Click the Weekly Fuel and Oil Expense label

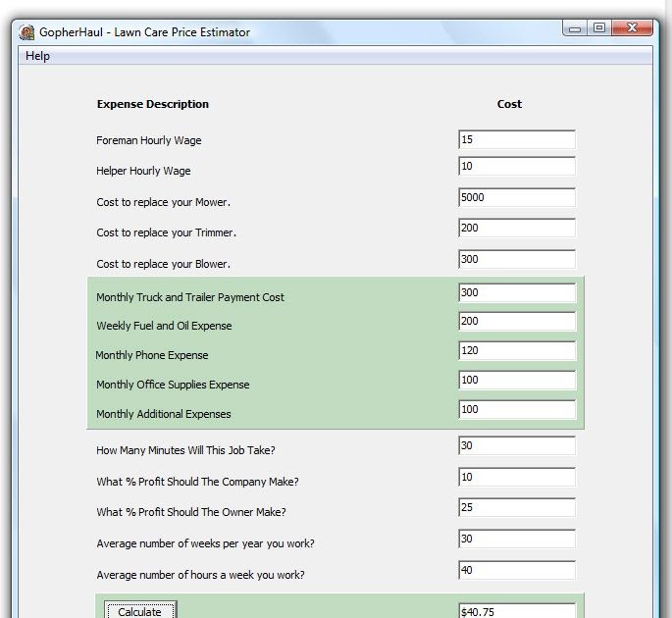point(164,326)
